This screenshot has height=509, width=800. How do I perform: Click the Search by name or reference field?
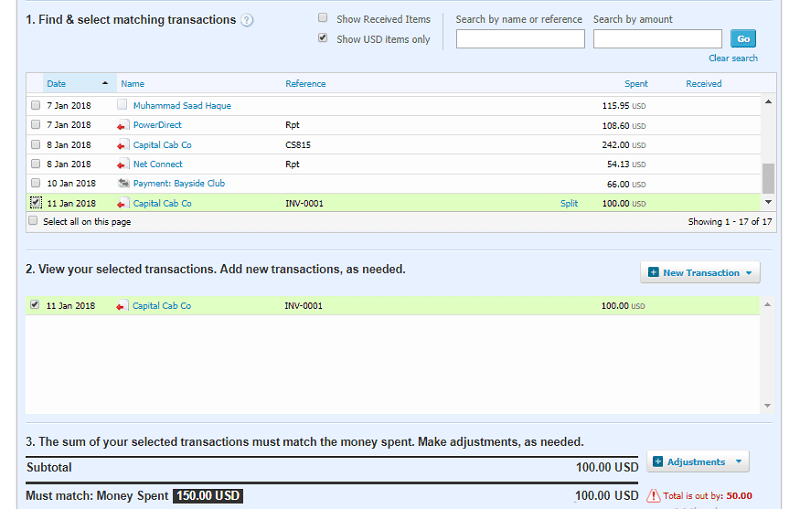tap(520, 39)
